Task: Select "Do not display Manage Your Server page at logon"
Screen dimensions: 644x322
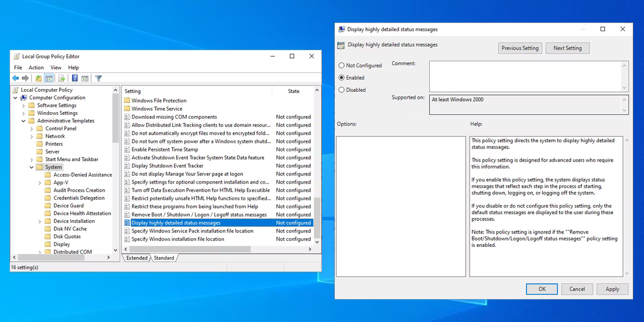Action: tap(187, 174)
